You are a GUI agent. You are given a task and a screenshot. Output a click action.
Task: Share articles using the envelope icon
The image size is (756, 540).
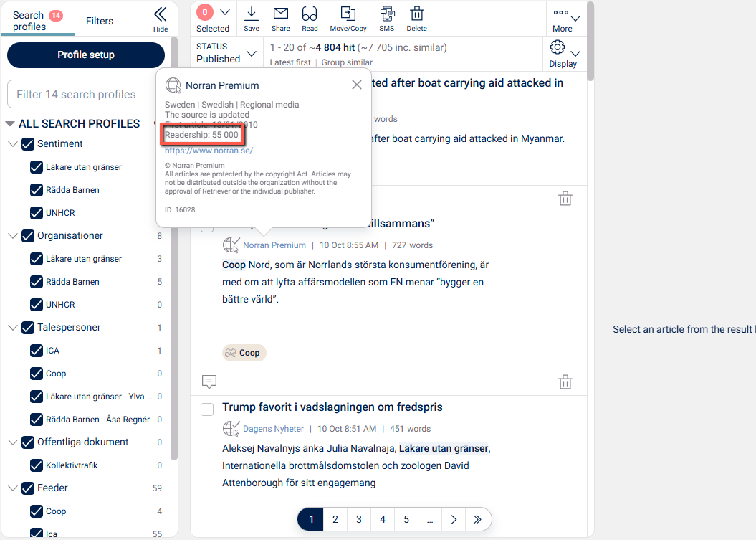click(281, 14)
